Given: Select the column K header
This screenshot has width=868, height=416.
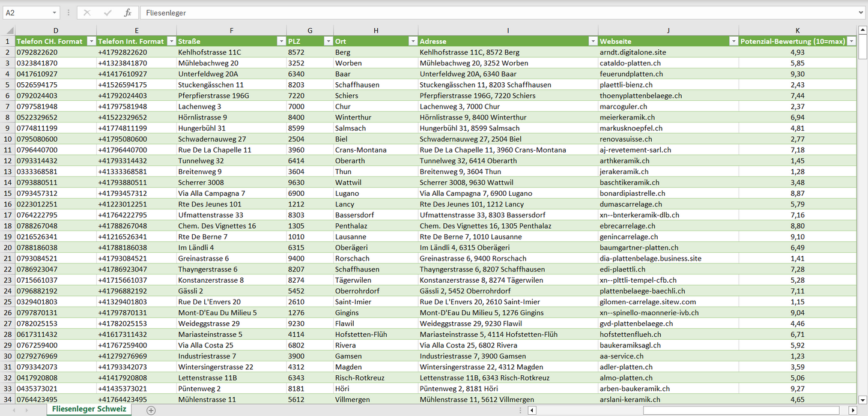Looking at the screenshot, I should pyautogui.click(x=797, y=31).
